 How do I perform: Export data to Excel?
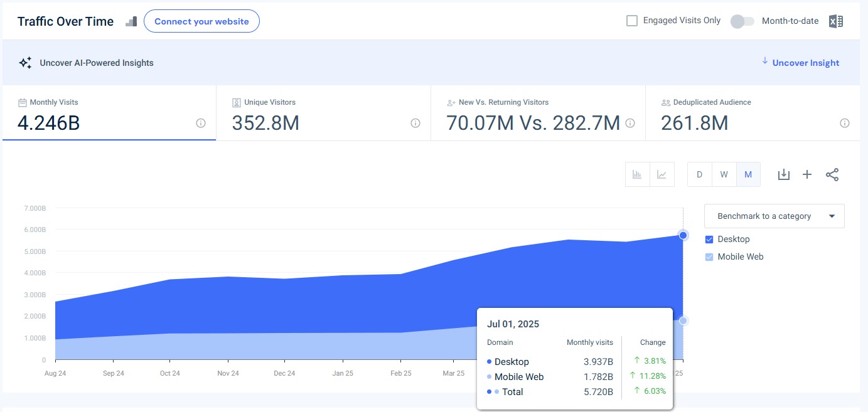[835, 21]
